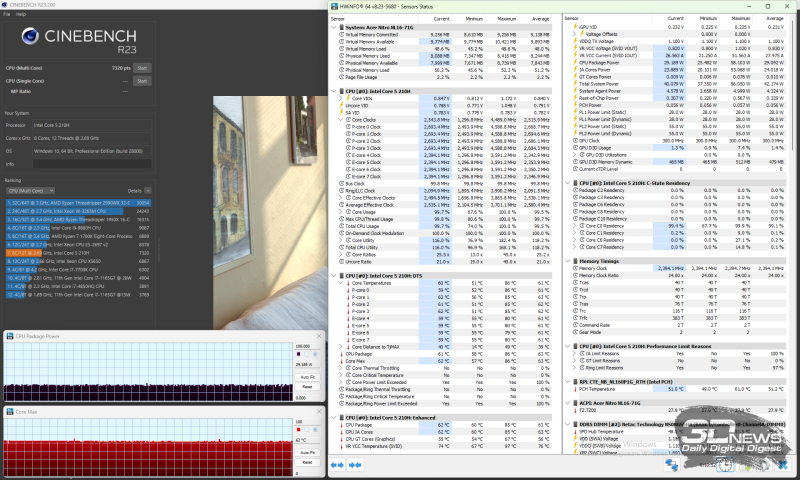Collapse the Memory Timings group

click(568, 261)
